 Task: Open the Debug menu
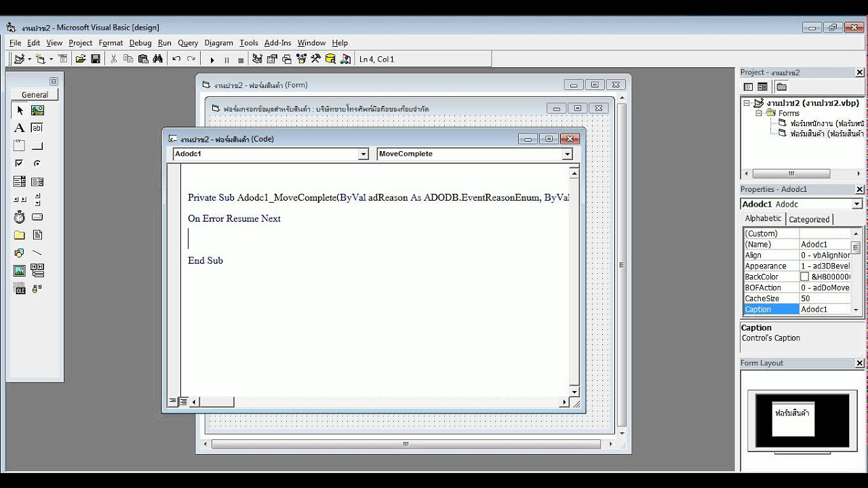coord(140,43)
